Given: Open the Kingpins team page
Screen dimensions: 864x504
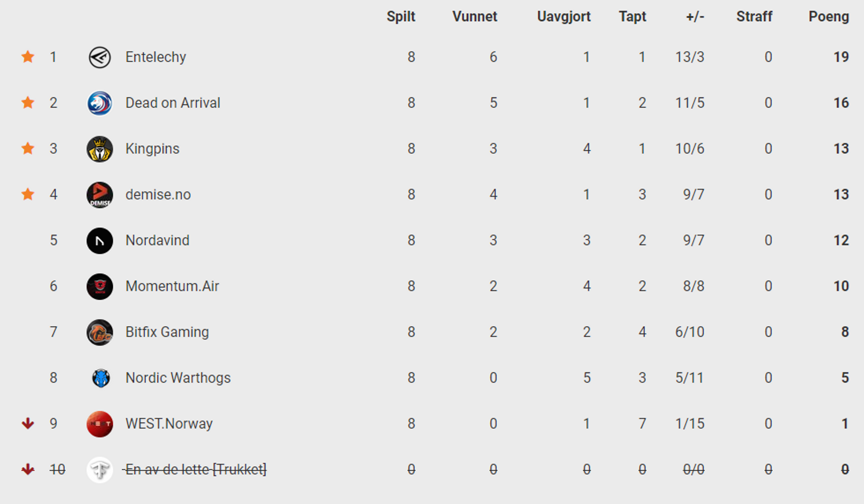Looking at the screenshot, I should (x=152, y=149).
